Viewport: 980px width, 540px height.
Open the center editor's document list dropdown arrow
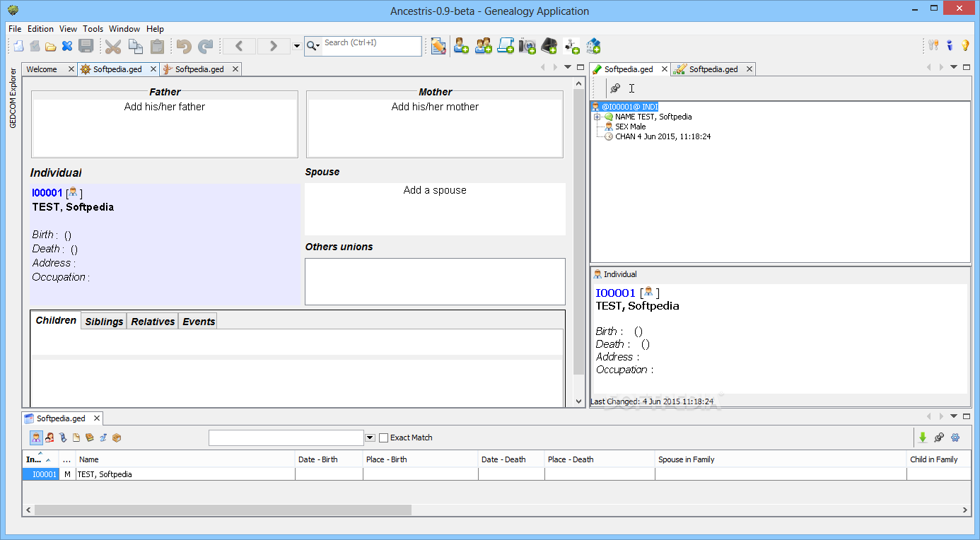568,67
